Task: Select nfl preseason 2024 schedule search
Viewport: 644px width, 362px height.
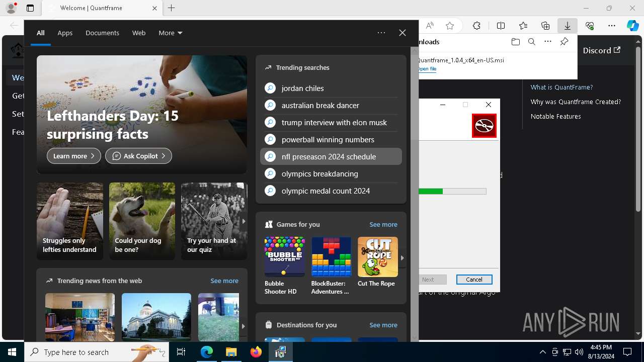Action: (x=331, y=156)
